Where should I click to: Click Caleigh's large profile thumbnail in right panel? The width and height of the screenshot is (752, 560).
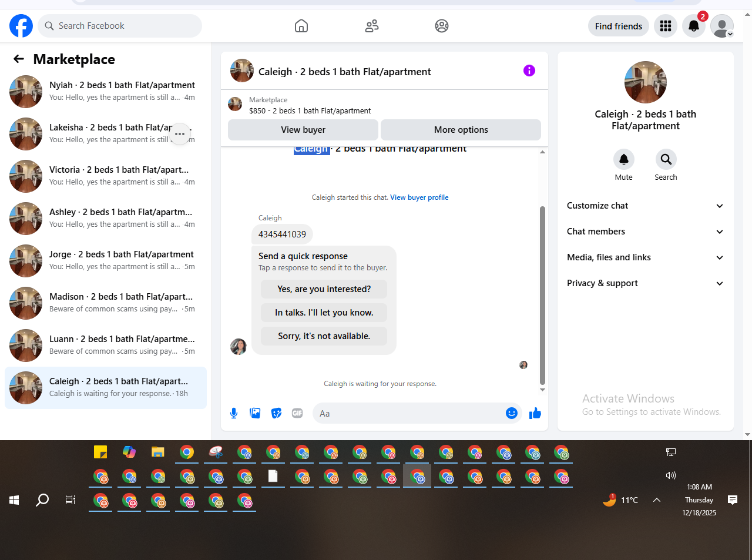coord(646,82)
